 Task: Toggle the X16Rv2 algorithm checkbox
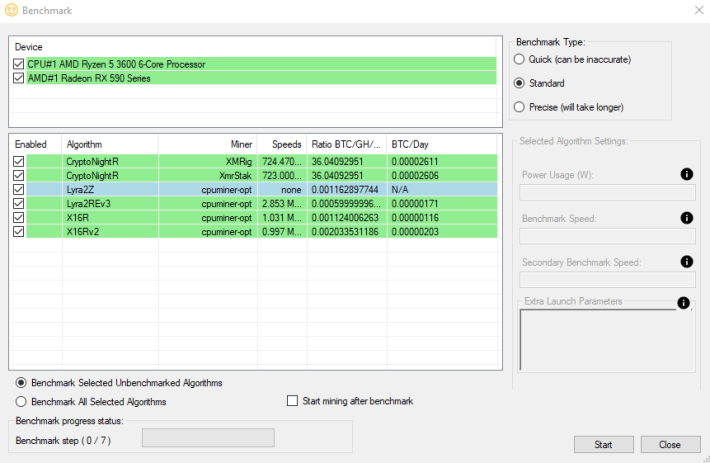coord(19,231)
